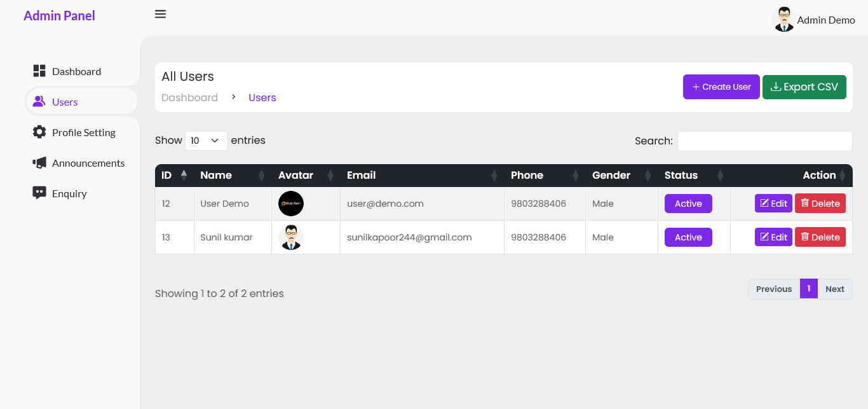The height and width of the screenshot is (409, 868).
Task: Click the hamburger menu icon
Action: (x=160, y=14)
